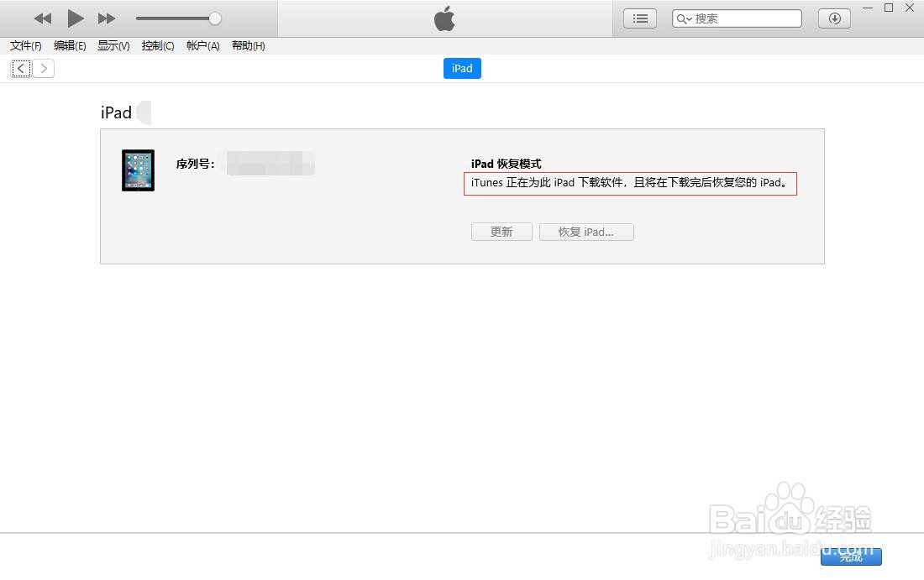Click the iPad device thumbnail image

[138, 170]
